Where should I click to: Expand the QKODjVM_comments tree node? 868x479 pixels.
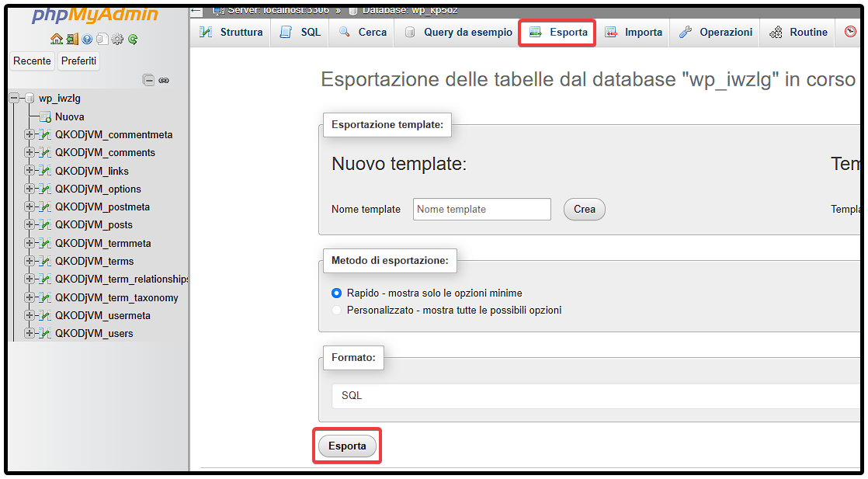tap(29, 152)
